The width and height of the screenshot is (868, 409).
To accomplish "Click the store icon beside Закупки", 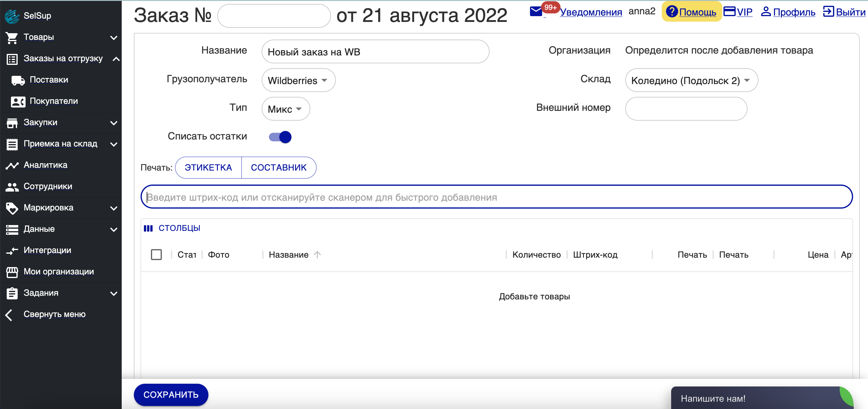I will (12, 123).
